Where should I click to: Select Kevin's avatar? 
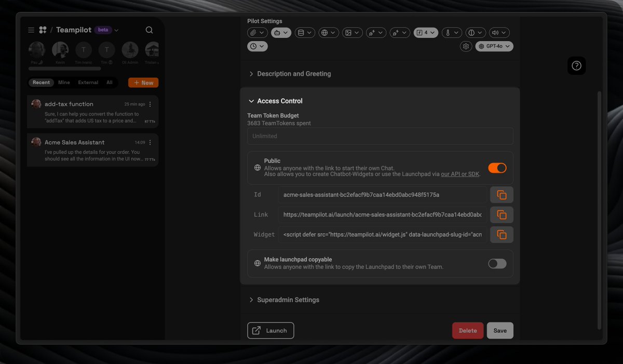(x=60, y=50)
